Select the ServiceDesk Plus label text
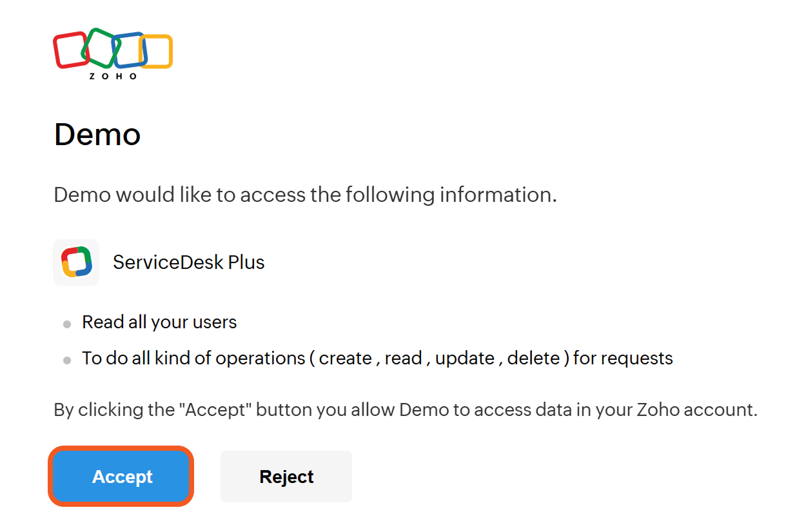 tap(188, 262)
